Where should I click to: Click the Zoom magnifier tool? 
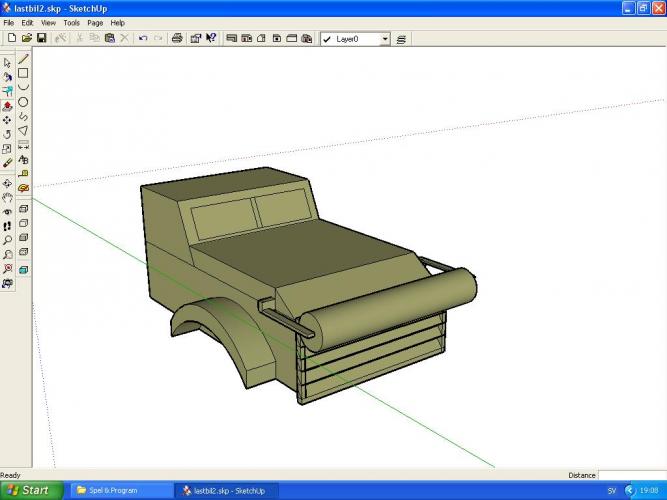8,240
